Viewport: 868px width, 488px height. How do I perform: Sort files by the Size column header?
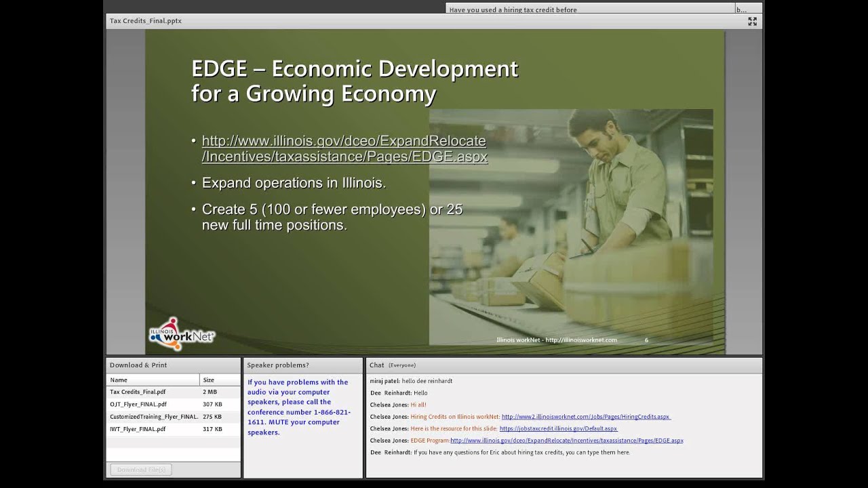(220, 380)
